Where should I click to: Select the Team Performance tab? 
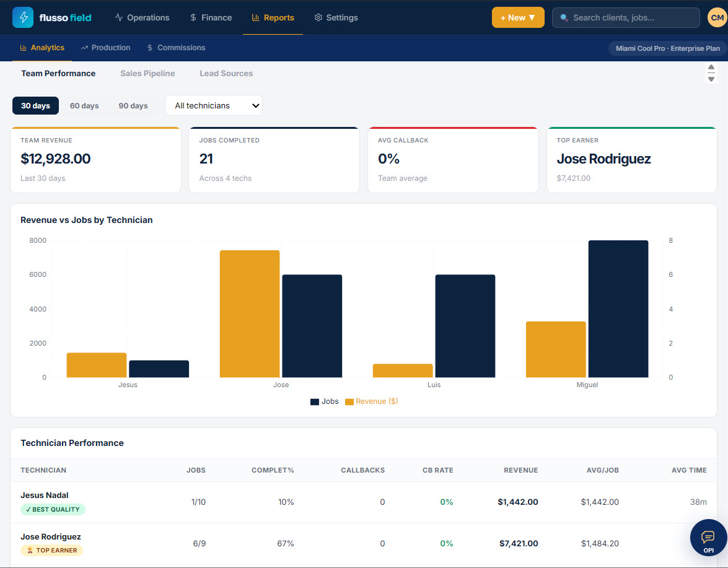coord(58,73)
